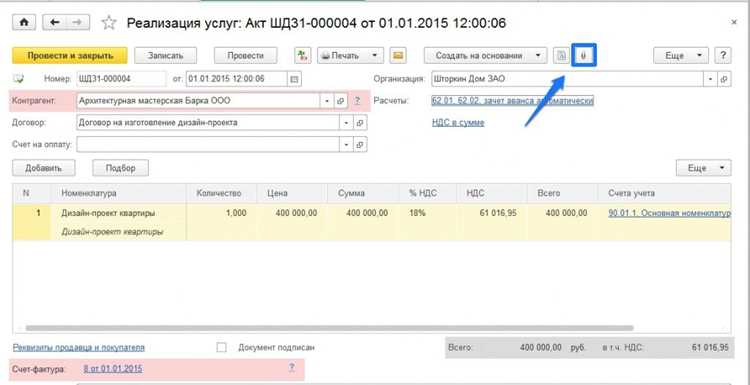Click the Номер input field
Viewport: 750px width, 385px height.
point(121,79)
